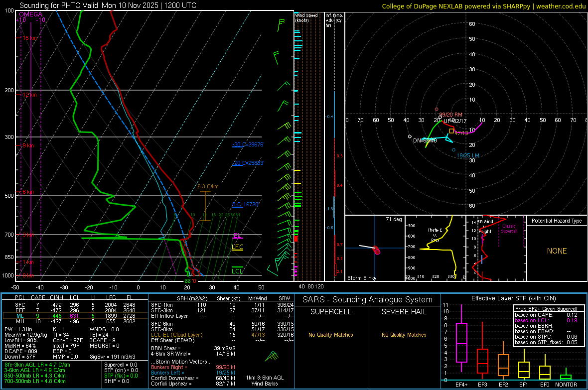Click the white Corfidi downshear circle near DN=68/40
Screen dimensions: 588x390
[410, 136]
